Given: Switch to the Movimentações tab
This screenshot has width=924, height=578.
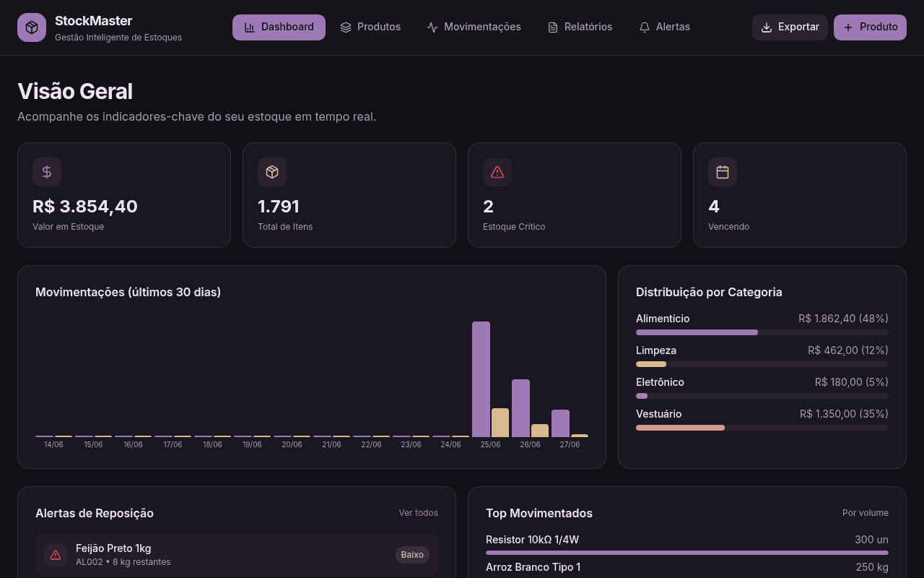Looking at the screenshot, I should pyautogui.click(x=474, y=27).
